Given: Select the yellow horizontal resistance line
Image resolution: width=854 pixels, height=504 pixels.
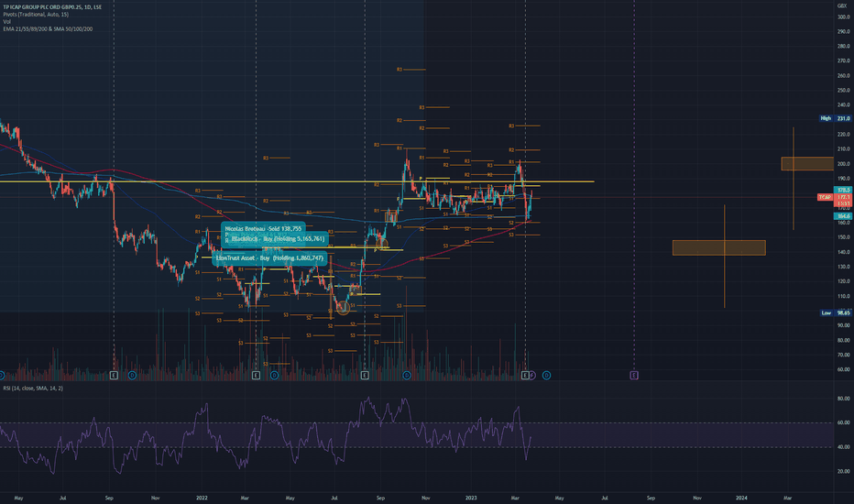Looking at the screenshot, I should [x=297, y=181].
